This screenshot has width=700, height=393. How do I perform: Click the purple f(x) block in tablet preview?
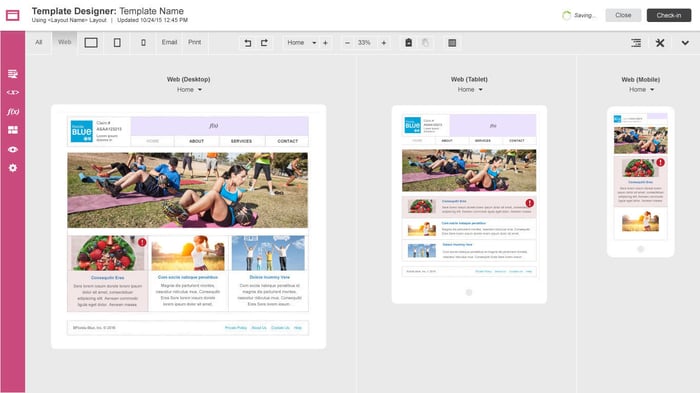coord(493,125)
